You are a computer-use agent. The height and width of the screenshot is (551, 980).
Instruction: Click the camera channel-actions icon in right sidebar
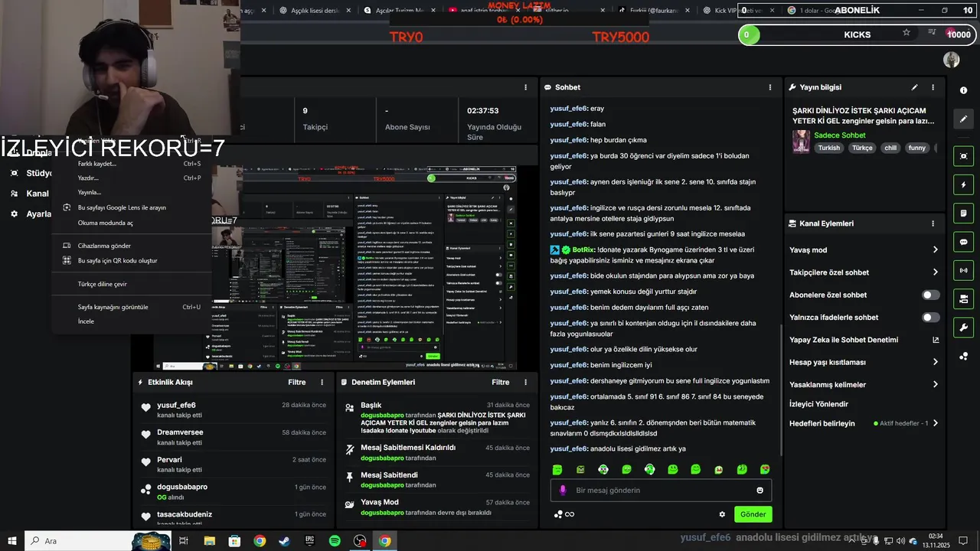(963, 298)
